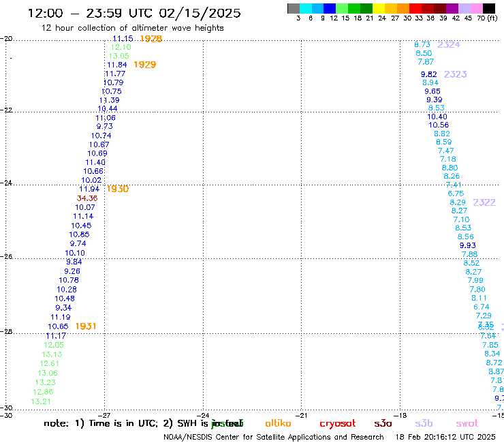Select the yellow swatch in the legend bar
The height and width of the screenshot is (443, 504).
point(379,9)
